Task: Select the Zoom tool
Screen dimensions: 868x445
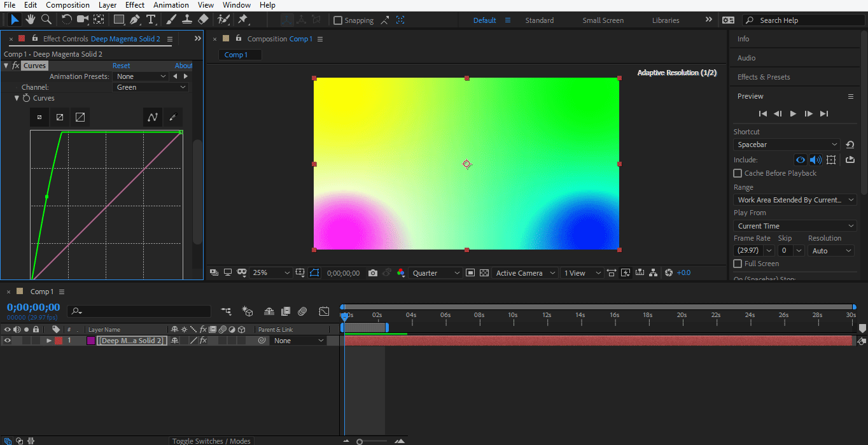Action: coord(47,20)
